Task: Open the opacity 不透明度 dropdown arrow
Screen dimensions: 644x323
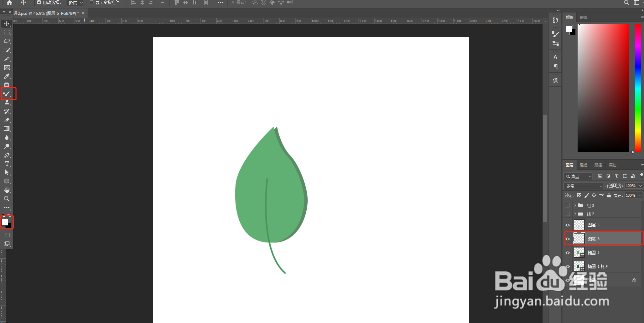Action: pyautogui.click(x=640, y=186)
